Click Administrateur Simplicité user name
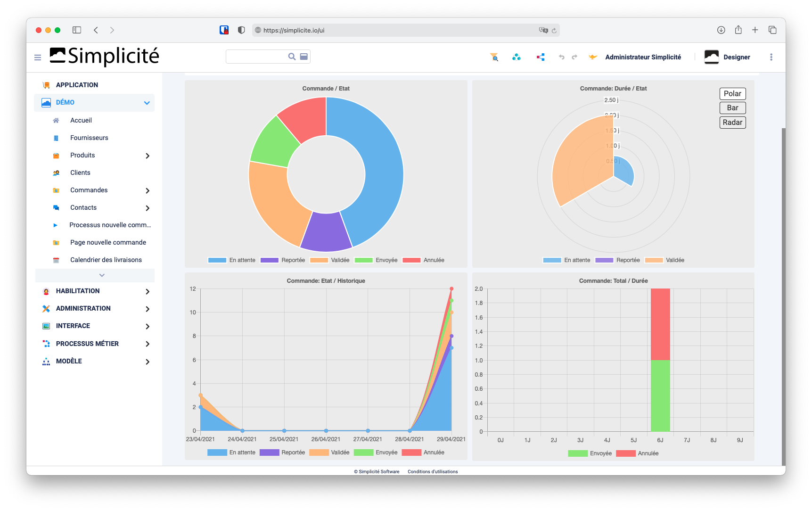 (643, 57)
